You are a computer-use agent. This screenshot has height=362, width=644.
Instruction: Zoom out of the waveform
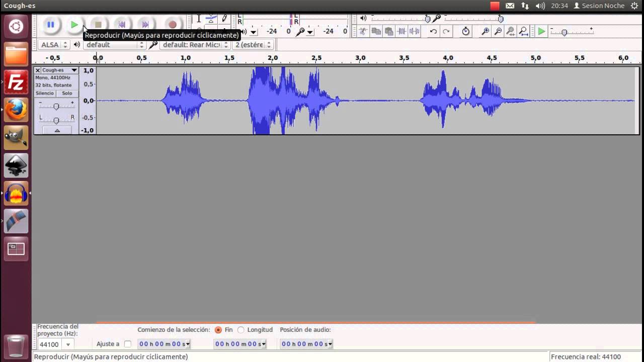point(498,31)
